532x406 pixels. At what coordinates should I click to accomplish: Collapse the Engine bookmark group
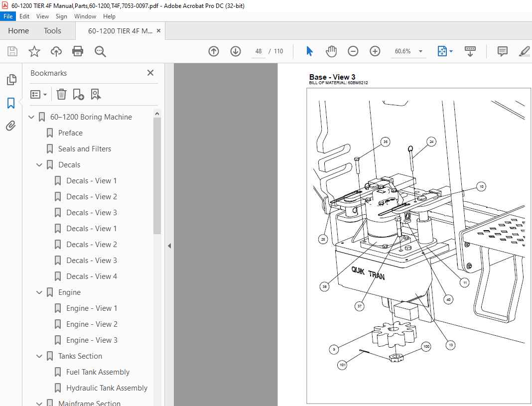click(x=39, y=292)
